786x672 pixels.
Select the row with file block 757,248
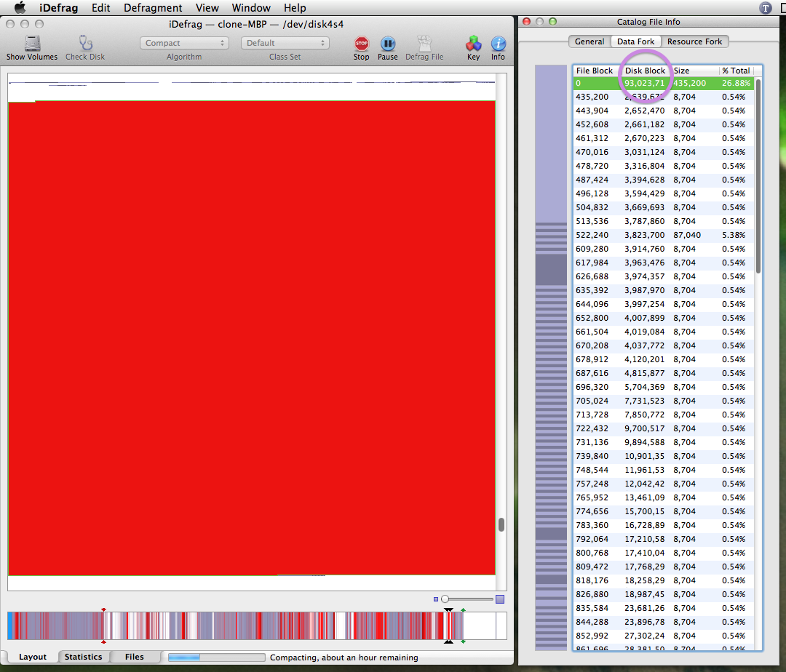664,484
